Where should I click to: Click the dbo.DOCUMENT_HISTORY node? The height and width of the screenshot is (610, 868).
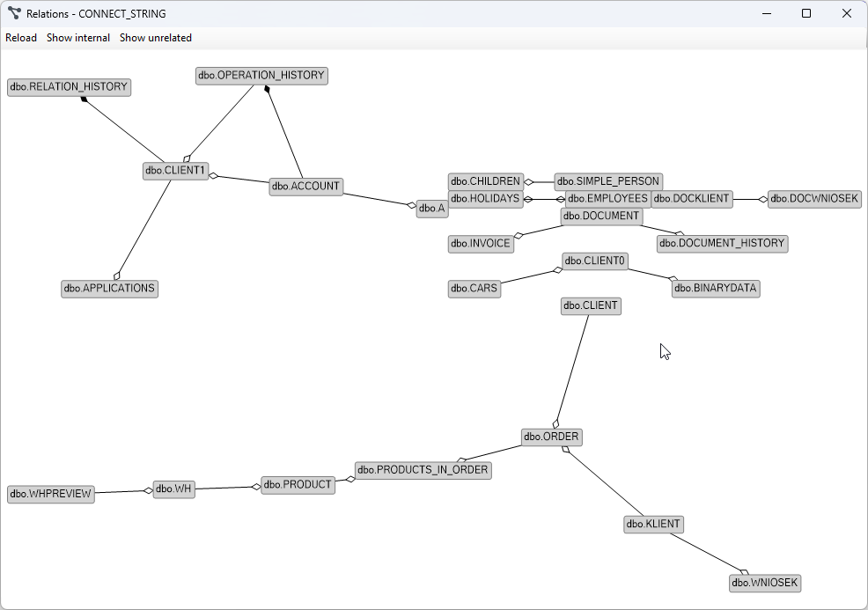[x=722, y=244]
